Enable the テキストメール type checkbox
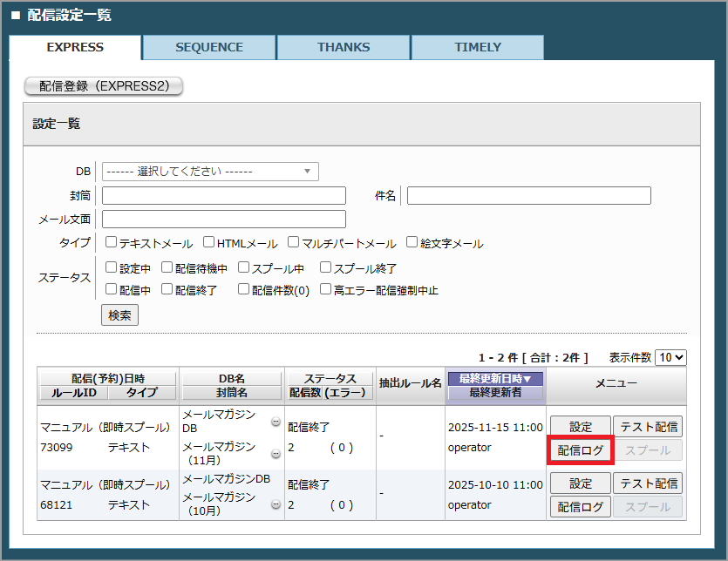Image resolution: width=728 pixels, height=561 pixels. [112, 243]
